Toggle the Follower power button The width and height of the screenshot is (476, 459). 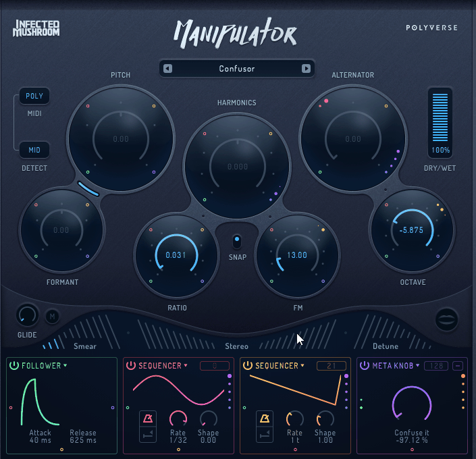pos(14,366)
